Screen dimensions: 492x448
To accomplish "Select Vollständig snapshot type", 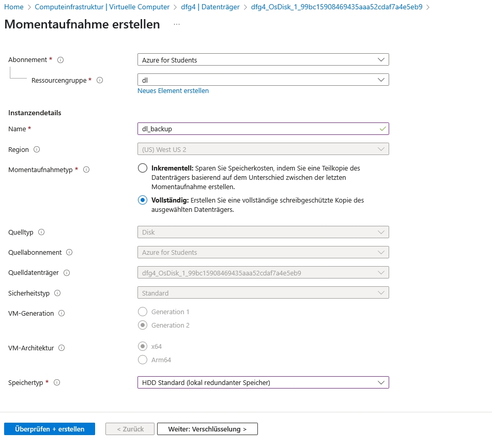I will point(143,200).
